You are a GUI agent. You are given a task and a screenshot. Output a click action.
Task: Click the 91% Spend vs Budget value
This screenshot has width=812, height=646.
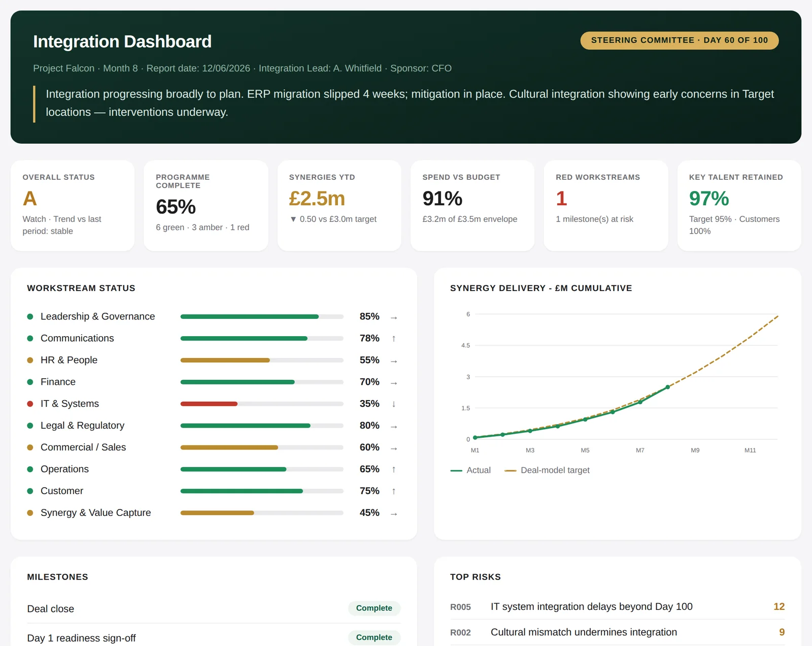tap(442, 199)
